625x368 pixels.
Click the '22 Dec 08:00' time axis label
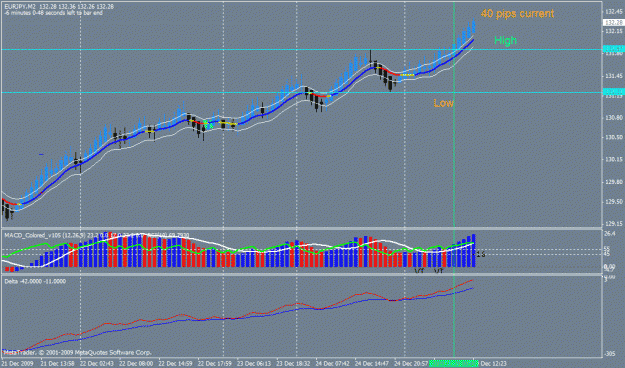(x=136, y=364)
